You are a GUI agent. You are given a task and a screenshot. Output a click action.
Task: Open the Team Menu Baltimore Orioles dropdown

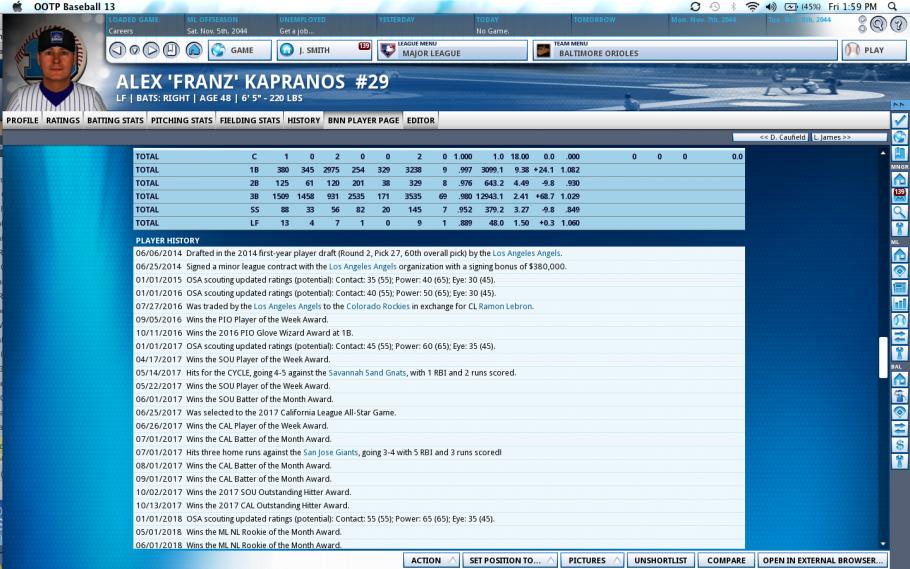tap(685, 50)
